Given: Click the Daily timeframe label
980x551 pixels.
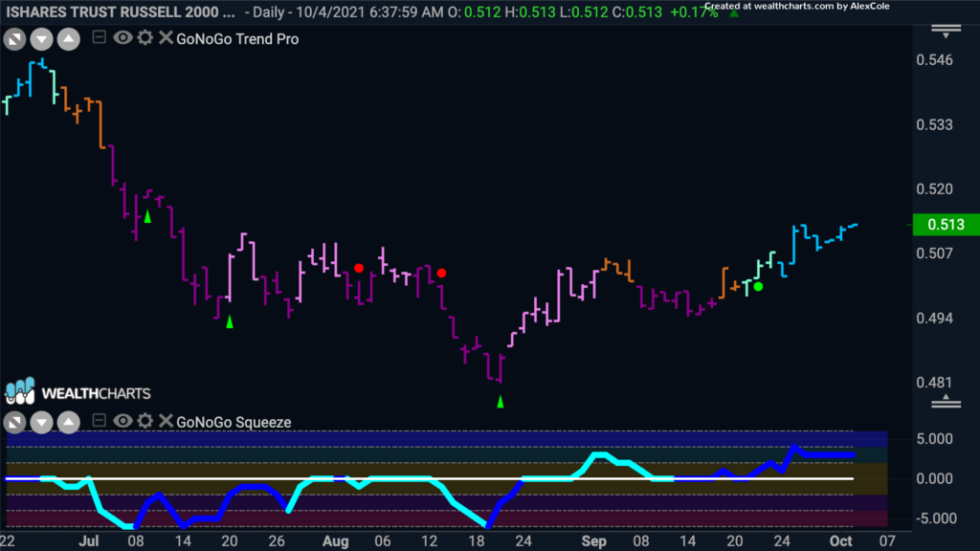Looking at the screenshot, I should 270,11.
